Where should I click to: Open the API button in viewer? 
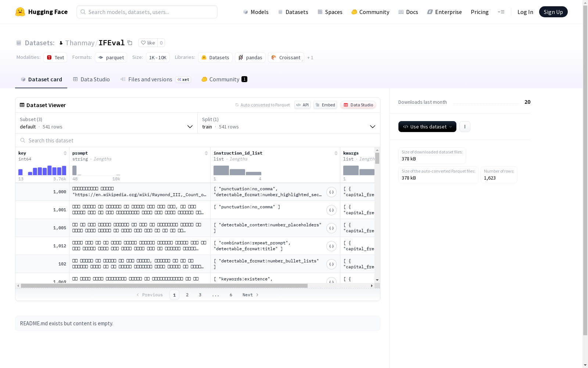(302, 105)
